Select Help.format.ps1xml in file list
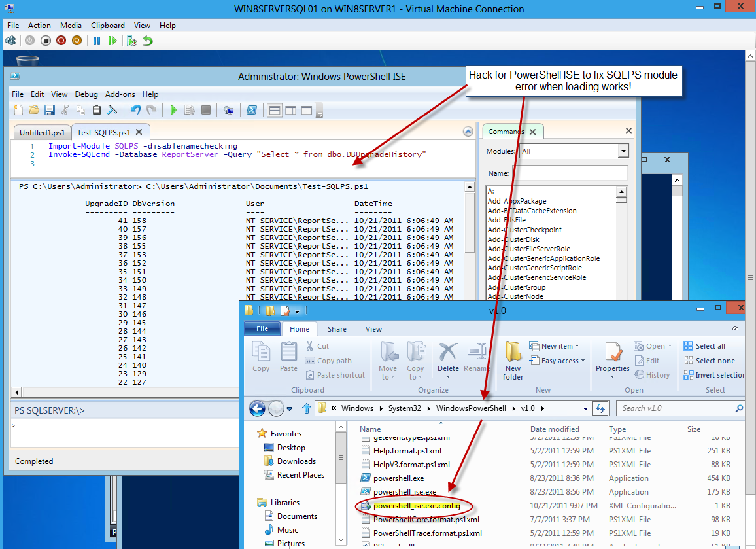This screenshot has width=756, height=549. [x=407, y=451]
